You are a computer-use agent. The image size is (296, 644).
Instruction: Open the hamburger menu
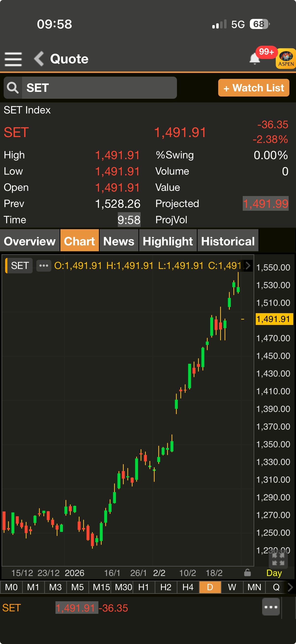[x=13, y=59]
